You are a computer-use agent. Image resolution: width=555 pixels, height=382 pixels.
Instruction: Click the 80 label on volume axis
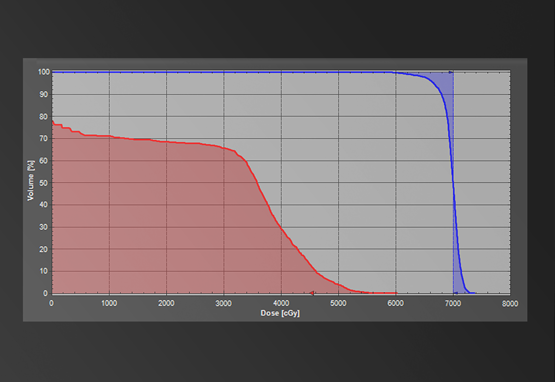tap(44, 116)
